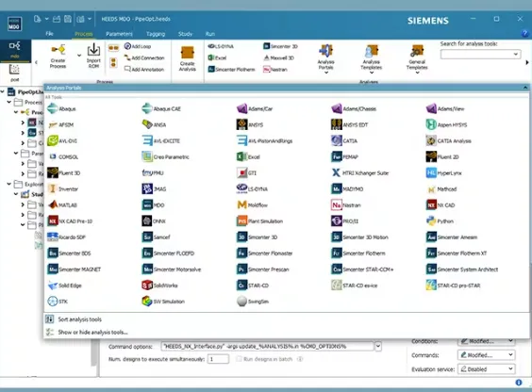The height and width of the screenshot is (392, 532).
Task: Open the Conditions Modified dropdown
Action: [486, 341]
